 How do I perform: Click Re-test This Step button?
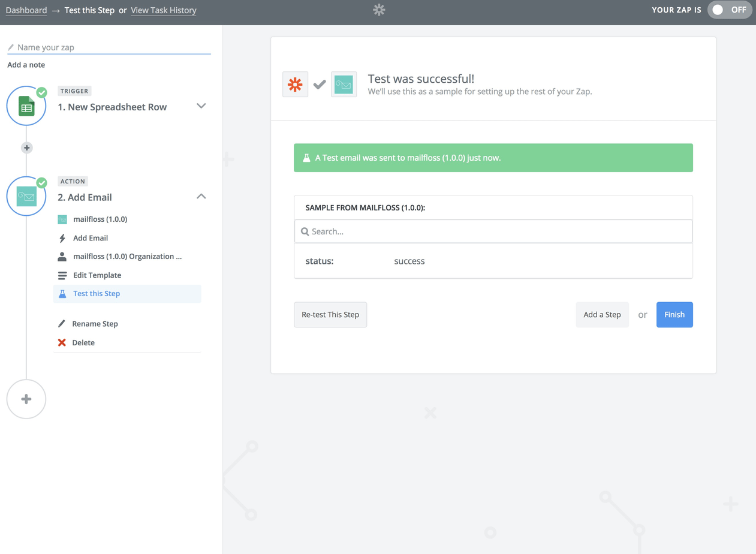click(x=330, y=315)
